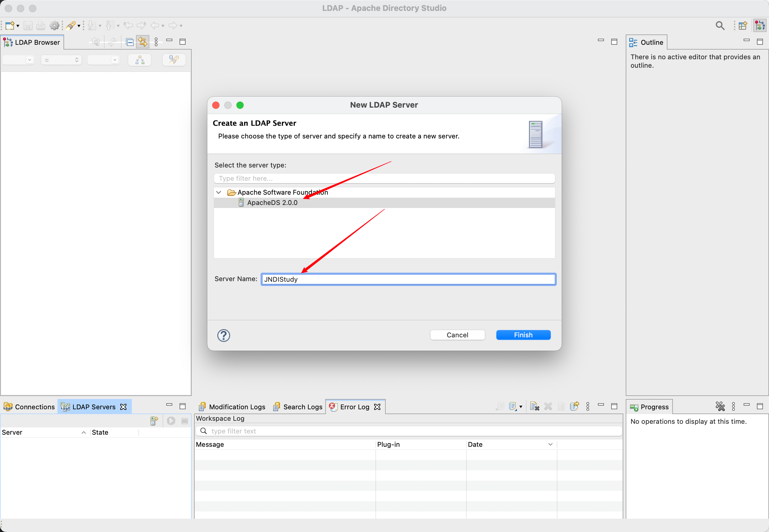Select ApacheDS 2.0.0 server type
The width and height of the screenshot is (769, 532).
[384, 203]
